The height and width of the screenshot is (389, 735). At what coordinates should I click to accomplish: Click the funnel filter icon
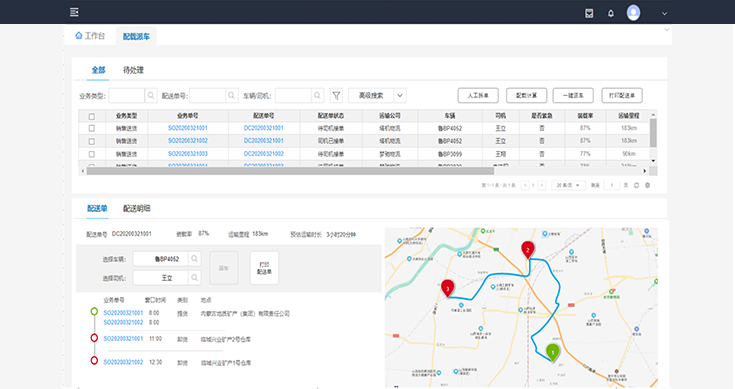click(x=336, y=96)
